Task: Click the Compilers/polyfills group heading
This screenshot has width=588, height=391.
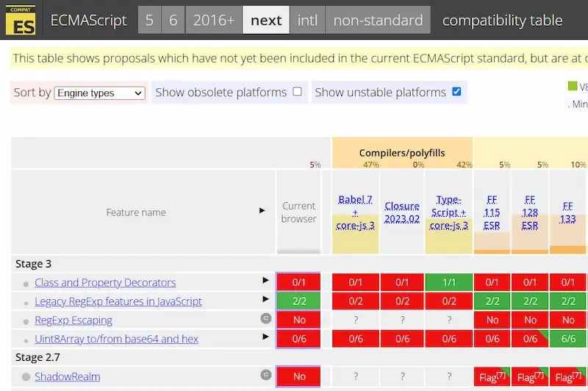Action: pyautogui.click(x=402, y=153)
